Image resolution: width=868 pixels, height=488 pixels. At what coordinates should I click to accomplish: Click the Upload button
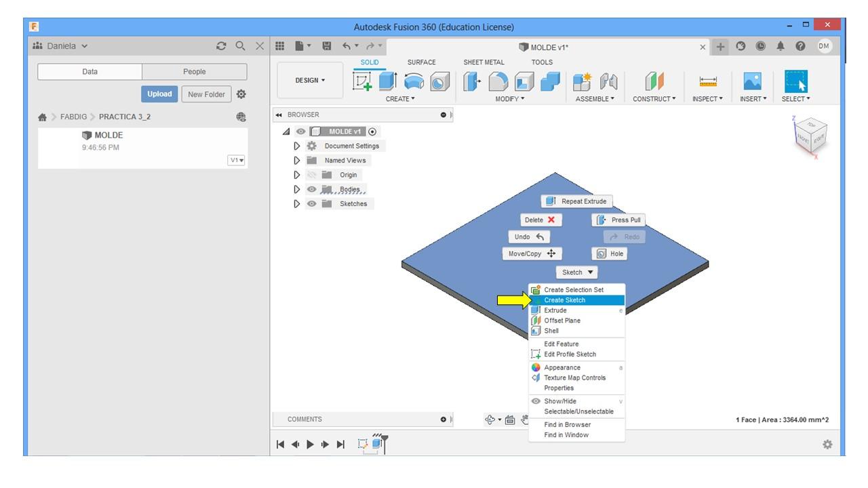159,94
